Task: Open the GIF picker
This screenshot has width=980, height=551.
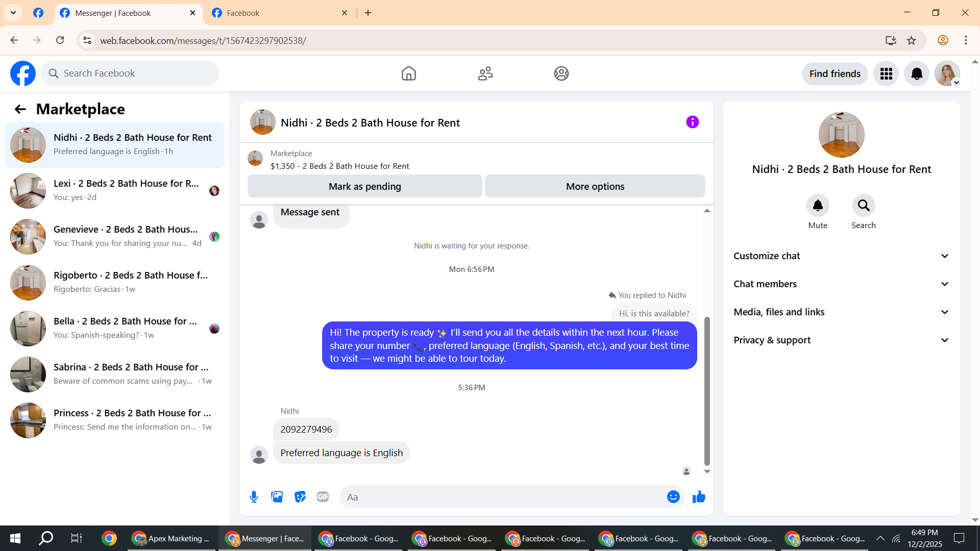Action: click(x=323, y=497)
